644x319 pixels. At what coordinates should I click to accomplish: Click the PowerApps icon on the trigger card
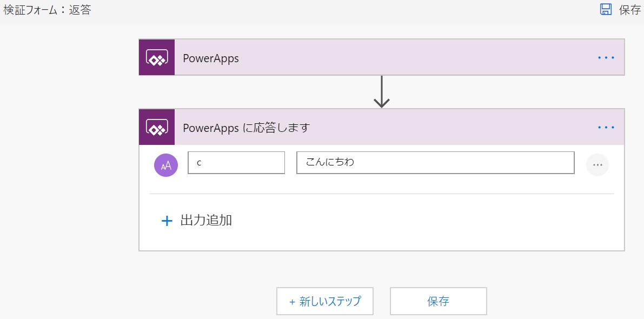tap(157, 57)
